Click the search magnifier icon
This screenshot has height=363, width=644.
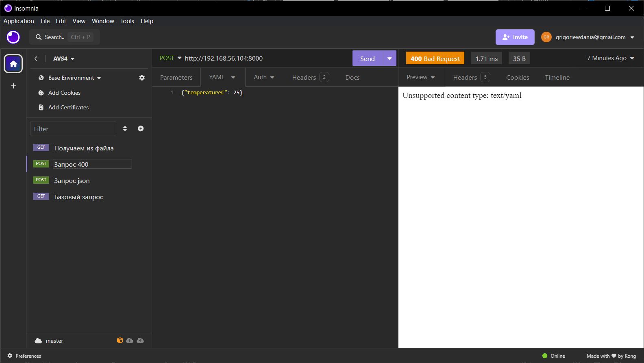[39, 37]
